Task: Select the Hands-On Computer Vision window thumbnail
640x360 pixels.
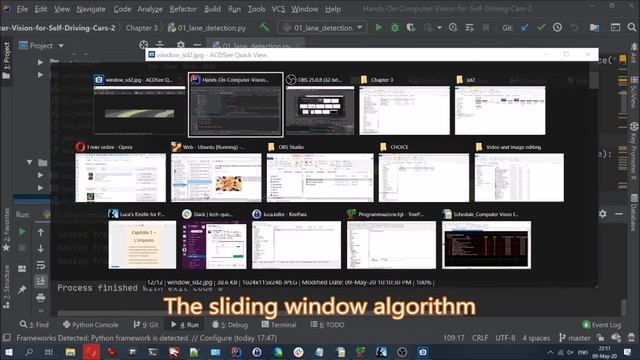Action: point(236,105)
